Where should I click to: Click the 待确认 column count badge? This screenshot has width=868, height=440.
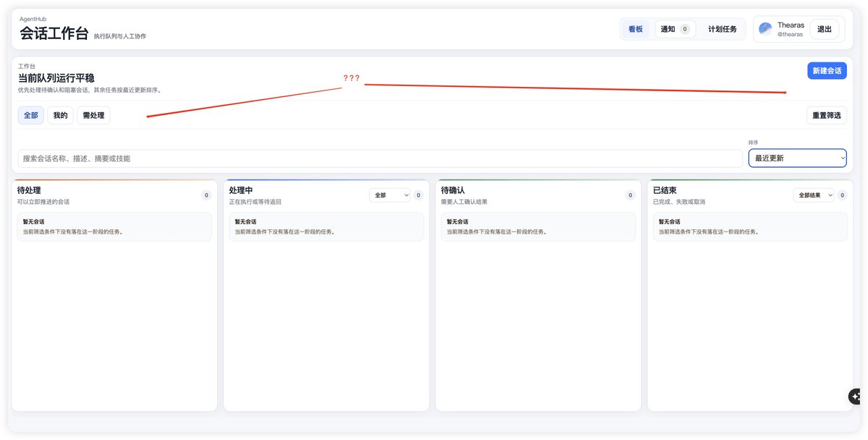(x=630, y=195)
